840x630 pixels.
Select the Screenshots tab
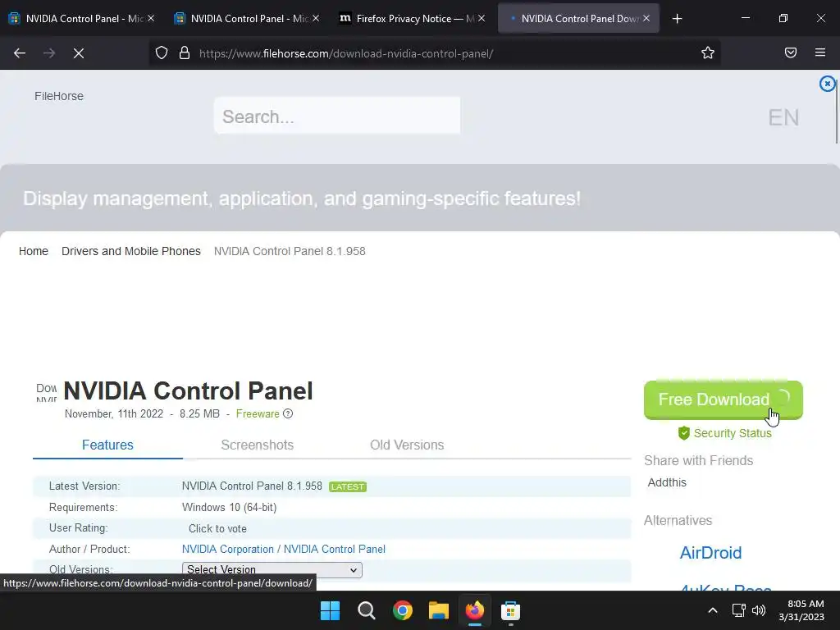[257, 445]
